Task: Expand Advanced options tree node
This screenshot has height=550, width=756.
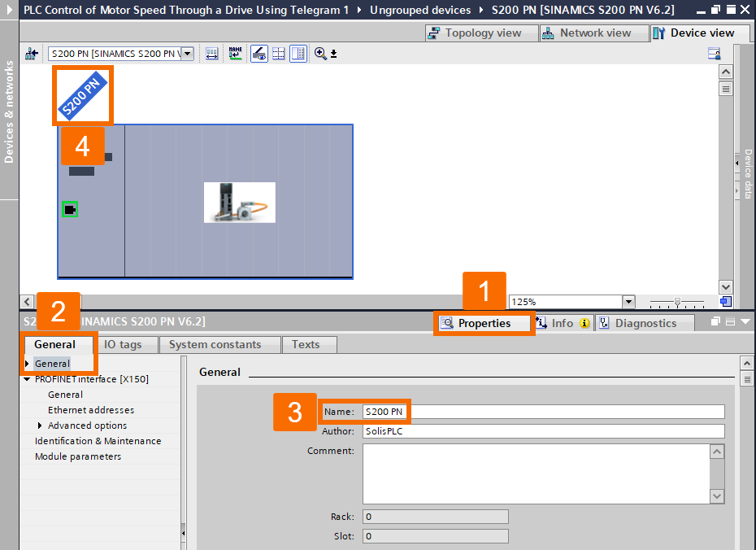Action: [x=40, y=426]
